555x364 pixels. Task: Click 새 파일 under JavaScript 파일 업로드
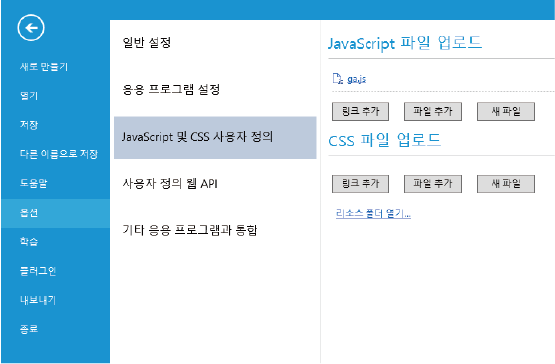[506, 112]
